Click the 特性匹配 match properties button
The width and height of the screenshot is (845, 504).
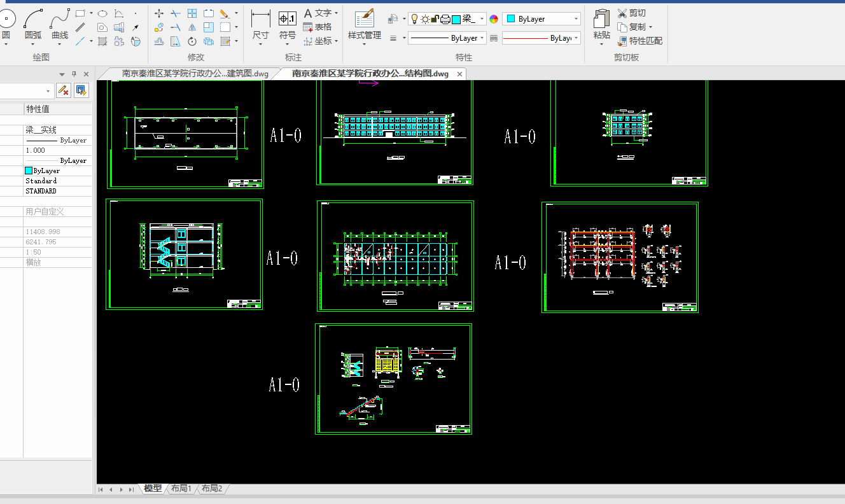click(639, 41)
